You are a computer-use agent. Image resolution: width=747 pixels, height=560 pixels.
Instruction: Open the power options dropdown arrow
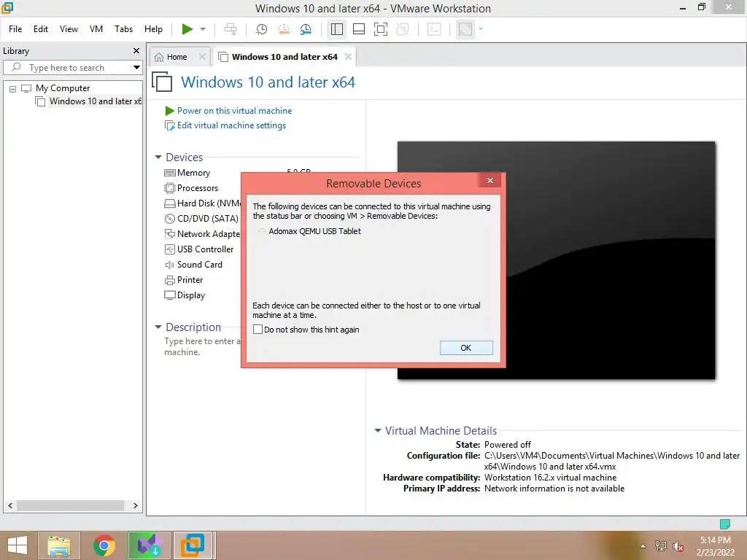[203, 29]
